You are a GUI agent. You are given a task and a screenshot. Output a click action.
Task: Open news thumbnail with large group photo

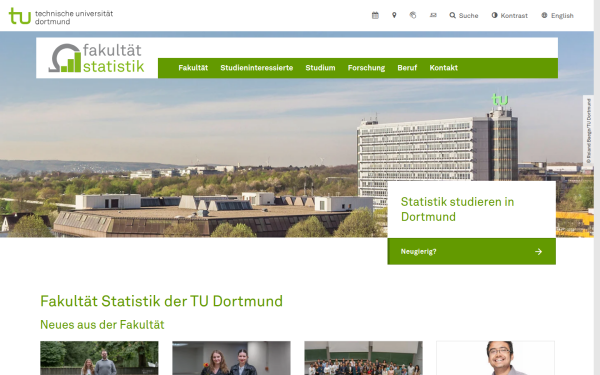(x=364, y=358)
